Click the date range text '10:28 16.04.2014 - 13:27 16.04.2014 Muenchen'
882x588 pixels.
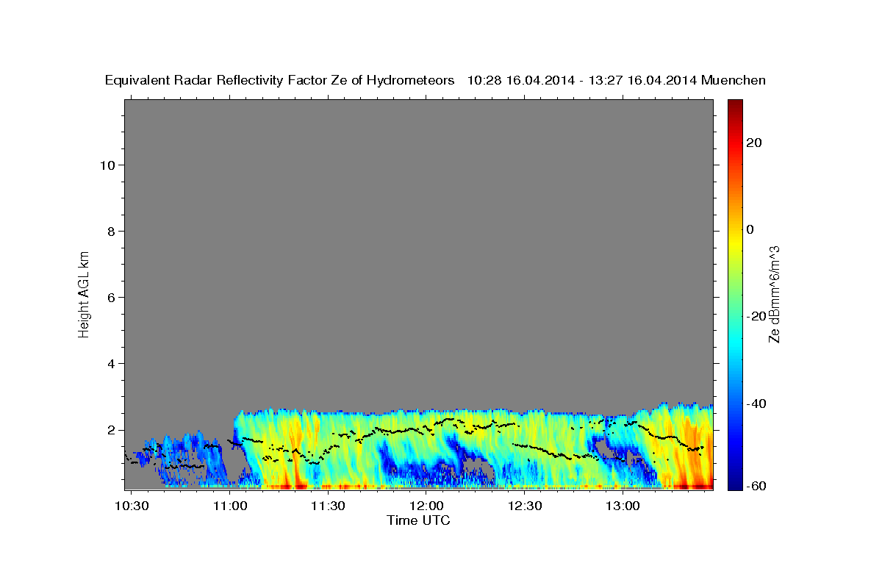tap(617, 81)
